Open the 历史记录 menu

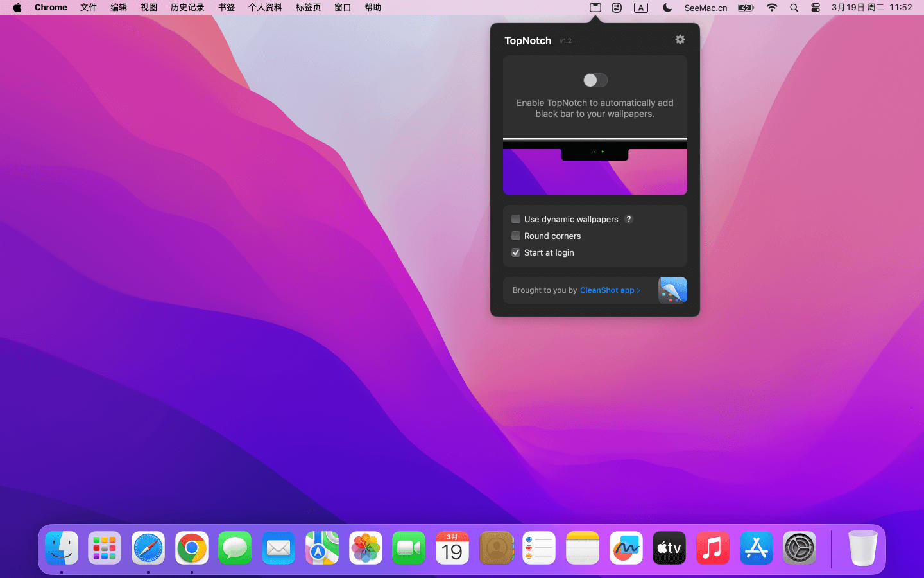pyautogui.click(x=187, y=8)
